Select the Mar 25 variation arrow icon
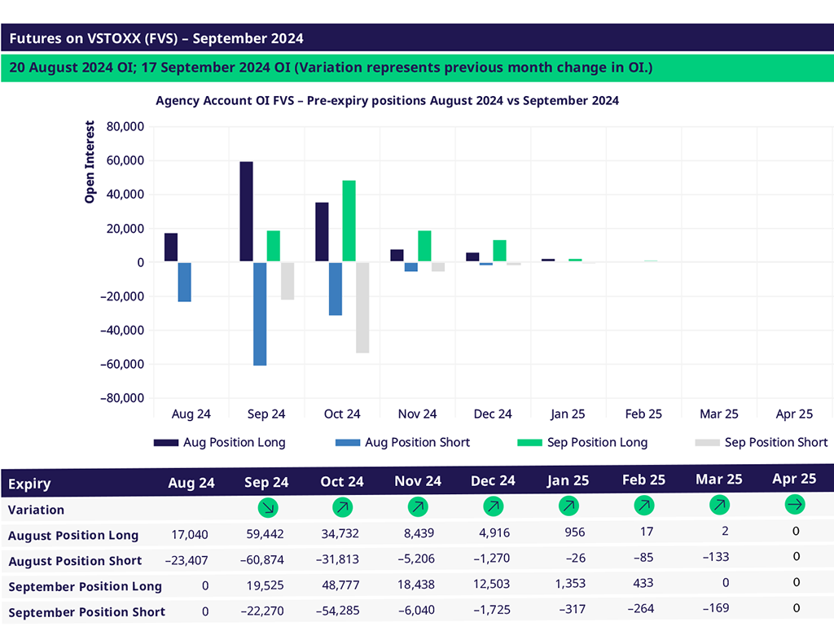Image resolution: width=834 pixels, height=644 pixels. click(719, 506)
